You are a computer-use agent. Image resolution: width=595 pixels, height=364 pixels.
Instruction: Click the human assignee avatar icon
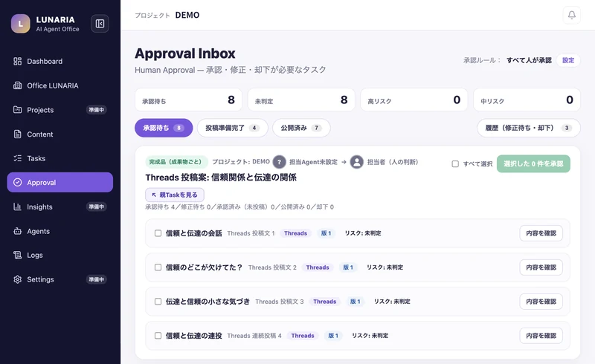[x=357, y=162]
